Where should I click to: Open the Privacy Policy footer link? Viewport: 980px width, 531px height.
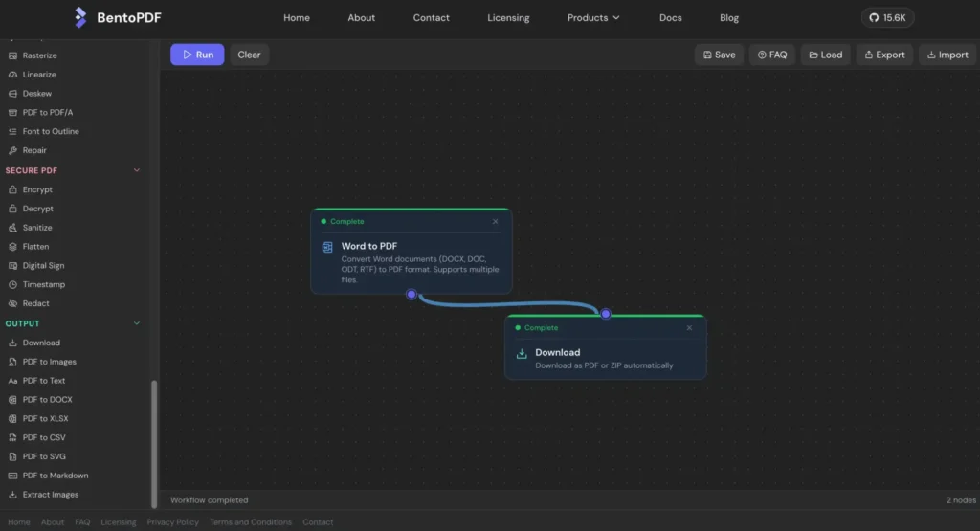[x=172, y=522]
